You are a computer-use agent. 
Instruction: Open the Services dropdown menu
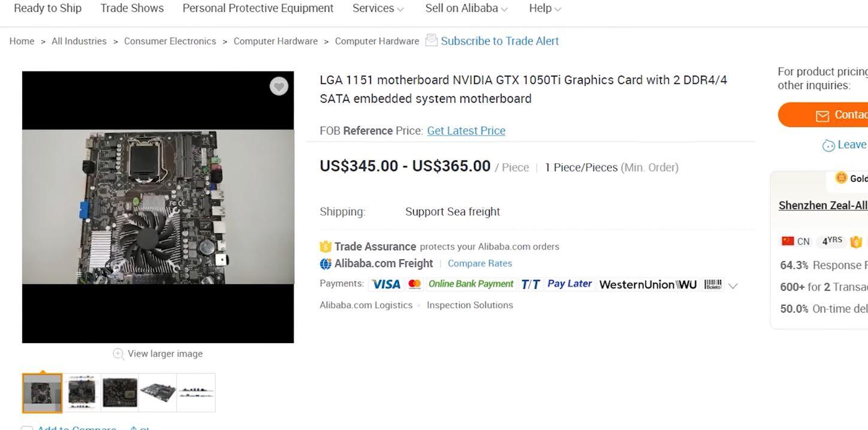coord(378,8)
